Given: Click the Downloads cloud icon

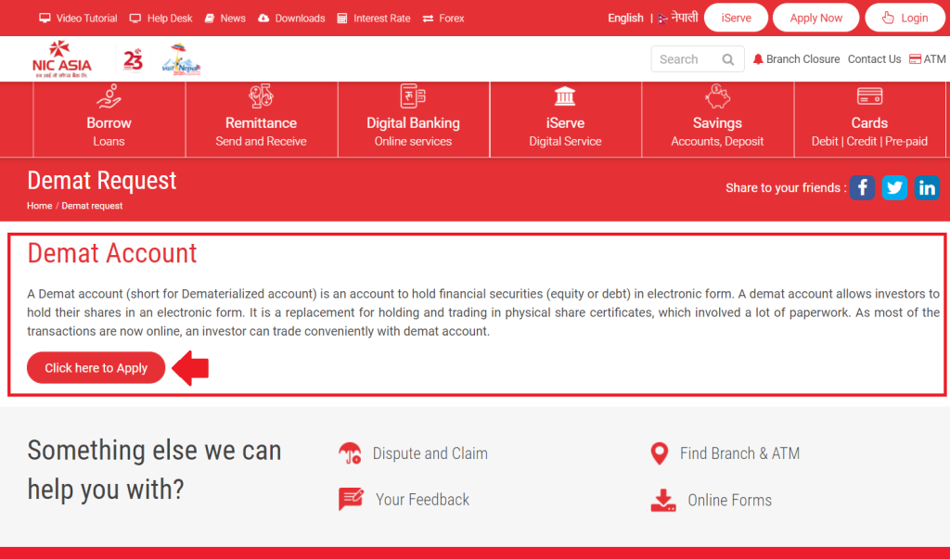Looking at the screenshot, I should 263,19.
